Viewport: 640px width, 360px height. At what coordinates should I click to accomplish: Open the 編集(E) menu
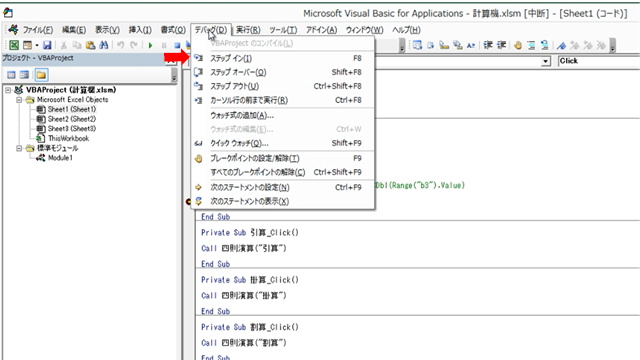[74, 30]
